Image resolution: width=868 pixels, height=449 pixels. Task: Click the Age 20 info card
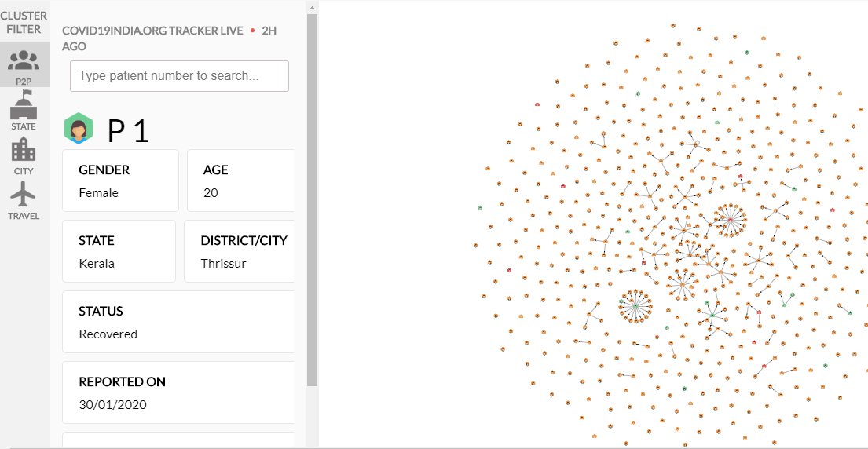pyautogui.click(x=241, y=181)
